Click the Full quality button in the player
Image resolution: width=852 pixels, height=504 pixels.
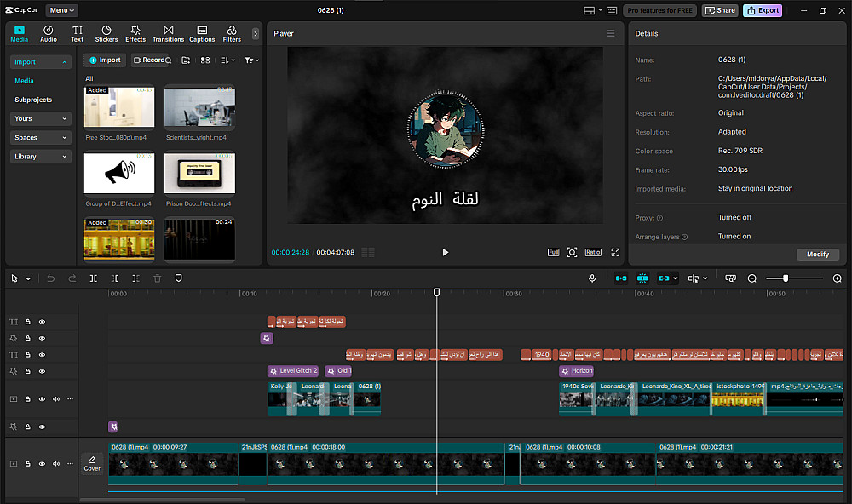point(553,253)
